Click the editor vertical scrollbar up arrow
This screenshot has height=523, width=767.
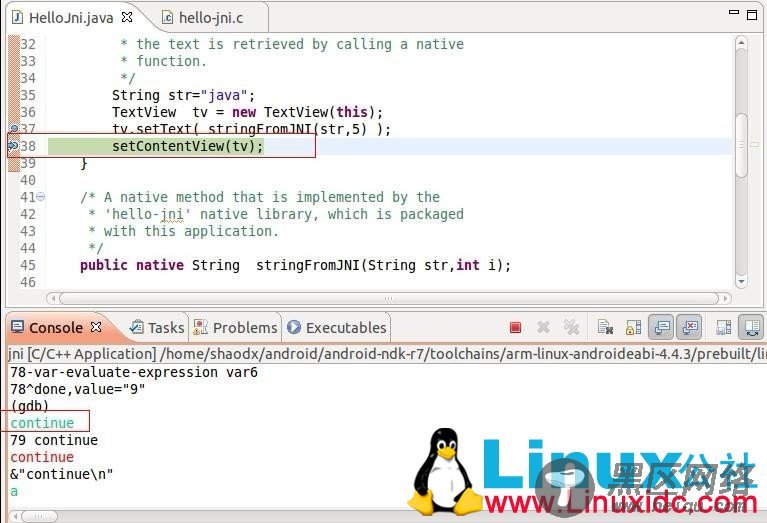coord(741,43)
